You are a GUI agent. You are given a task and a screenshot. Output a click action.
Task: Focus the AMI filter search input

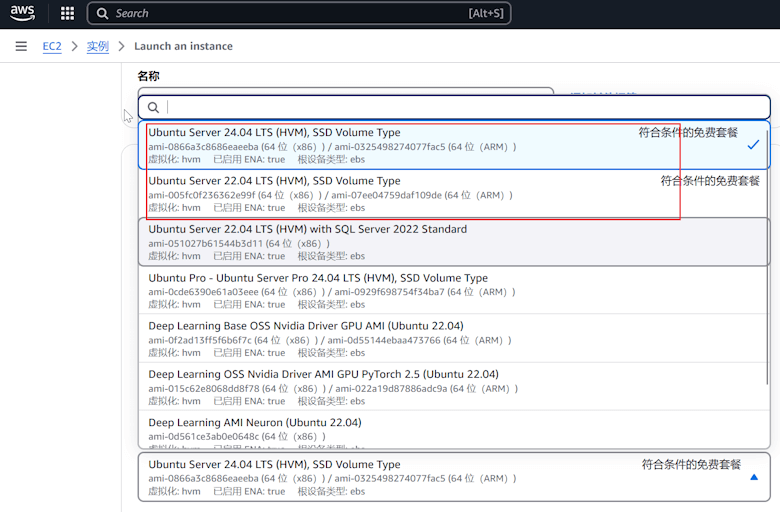[460, 107]
